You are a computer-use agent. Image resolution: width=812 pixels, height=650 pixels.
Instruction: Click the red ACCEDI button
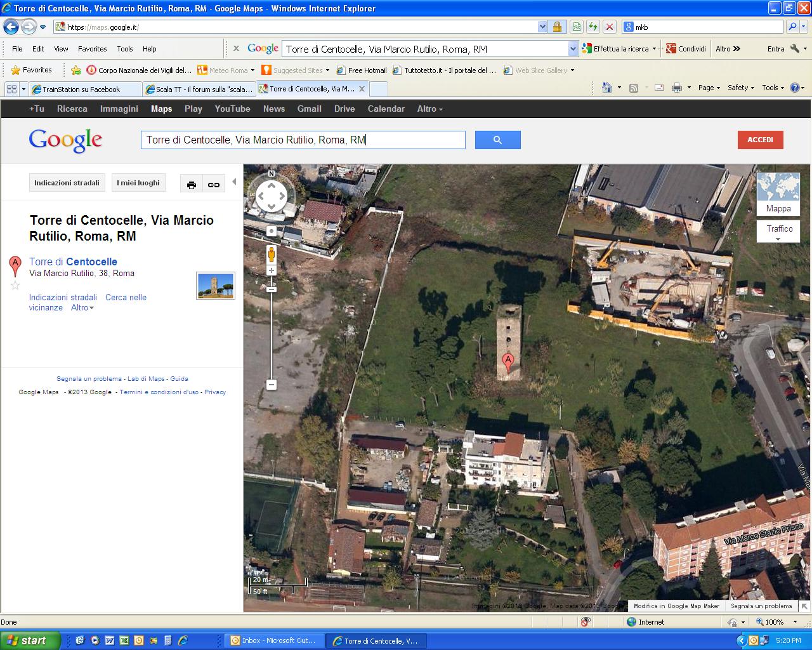[x=760, y=140]
